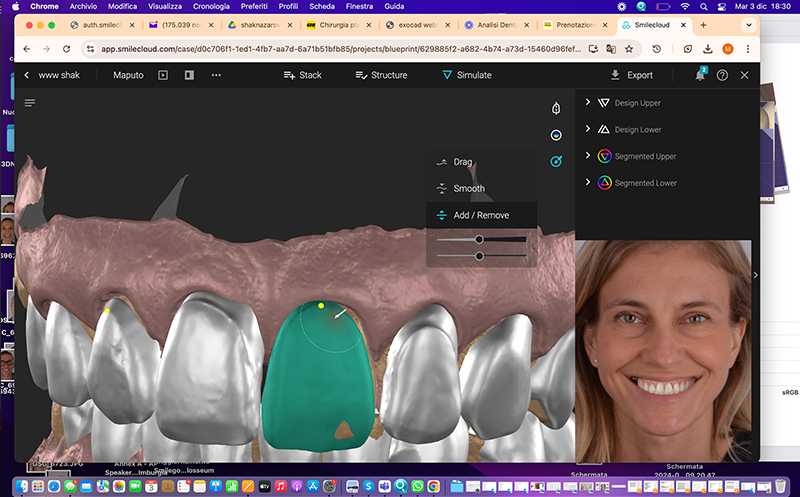The width and height of the screenshot is (800, 497).
Task: Open notifications bell with badge 2
Action: (x=701, y=74)
